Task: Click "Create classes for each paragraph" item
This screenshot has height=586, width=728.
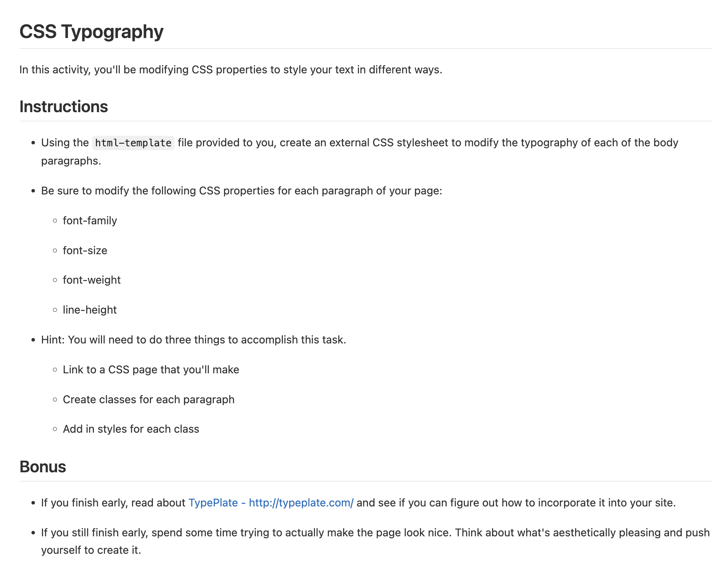Action: (149, 400)
